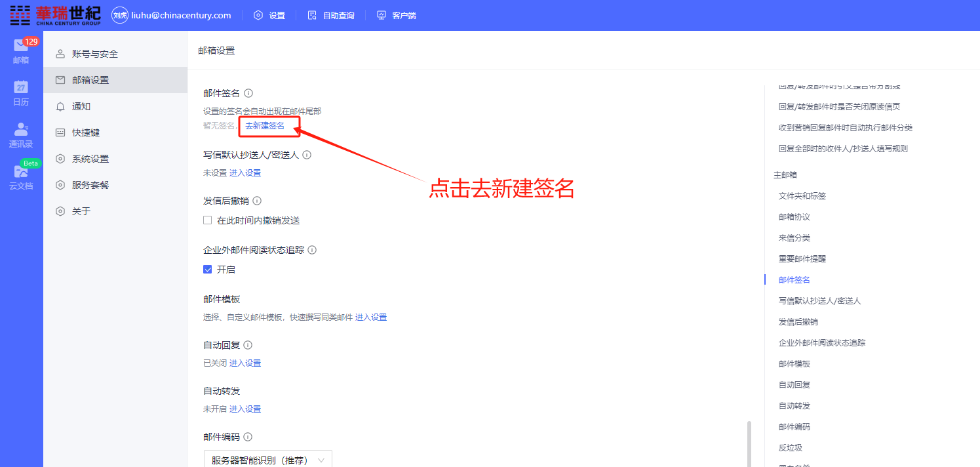Click the hexagon icon beside 关于
The width and height of the screenshot is (980, 467).
point(60,211)
